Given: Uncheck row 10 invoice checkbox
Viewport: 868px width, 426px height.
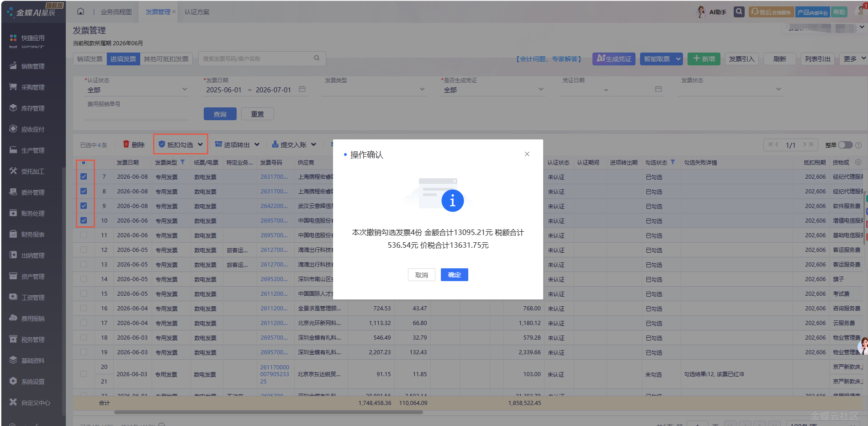Looking at the screenshot, I should (84, 220).
